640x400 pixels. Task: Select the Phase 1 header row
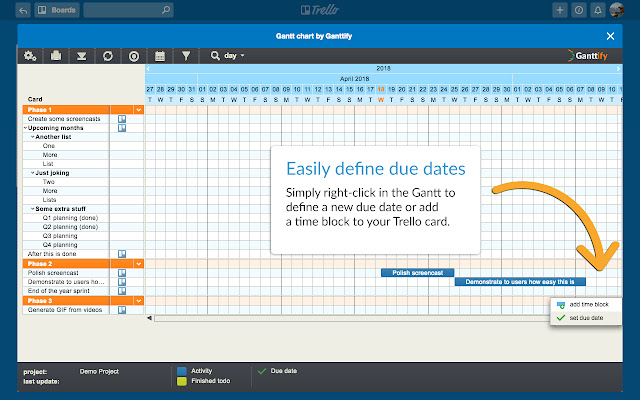[83, 110]
